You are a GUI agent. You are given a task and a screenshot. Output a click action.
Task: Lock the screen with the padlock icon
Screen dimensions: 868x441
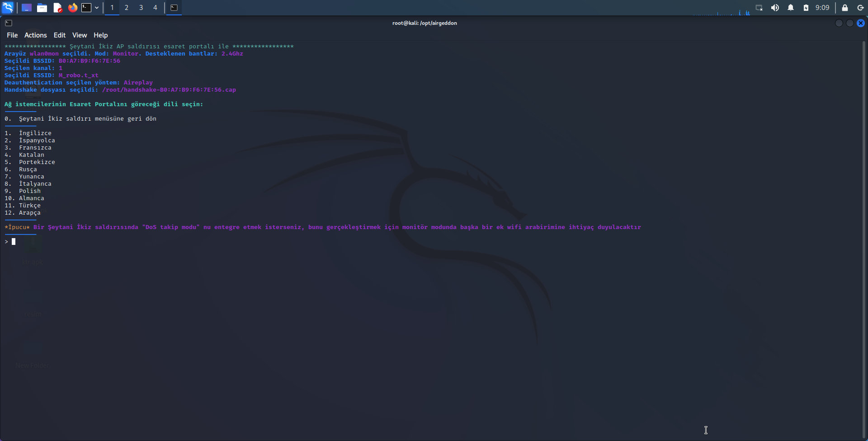coord(845,8)
